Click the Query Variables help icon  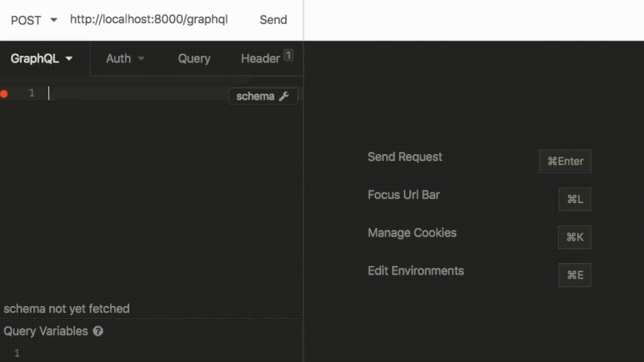(98, 331)
